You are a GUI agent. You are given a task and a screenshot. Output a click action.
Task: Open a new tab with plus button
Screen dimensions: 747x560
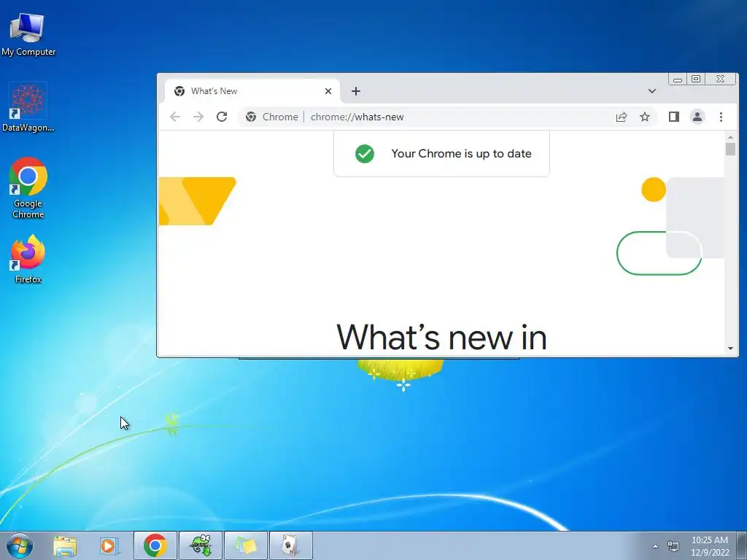coord(356,91)
